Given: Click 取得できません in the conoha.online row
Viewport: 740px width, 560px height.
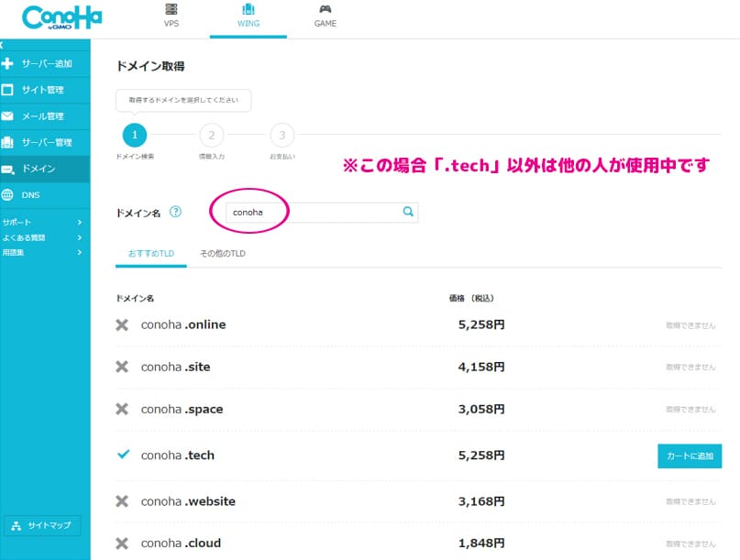Looking at the screenshot, I should click(x=690, y=325).
